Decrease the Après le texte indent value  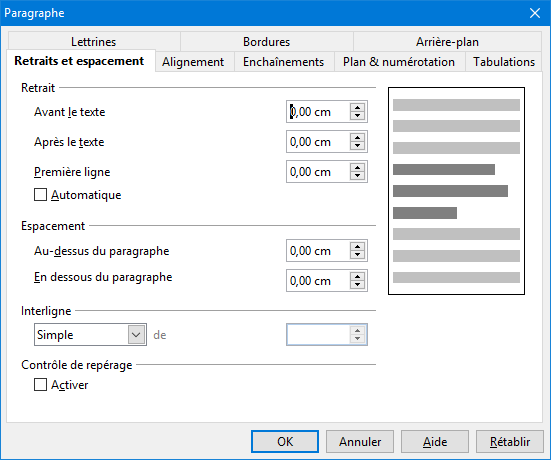[x=357, y=146]
